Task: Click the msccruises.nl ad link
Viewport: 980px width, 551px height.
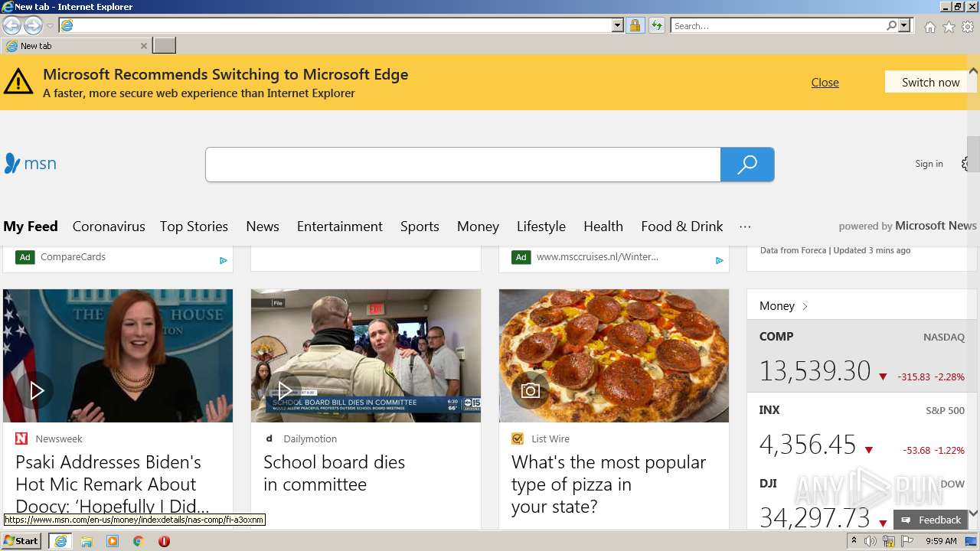Action: pyautogui.click(x=597, y=257)
